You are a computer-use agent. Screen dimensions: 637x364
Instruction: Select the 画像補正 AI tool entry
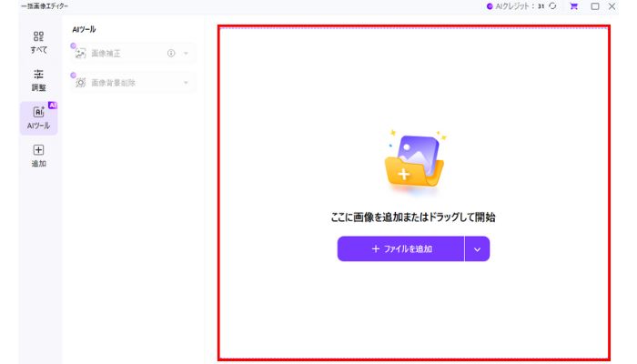click(x=133, y=53)
